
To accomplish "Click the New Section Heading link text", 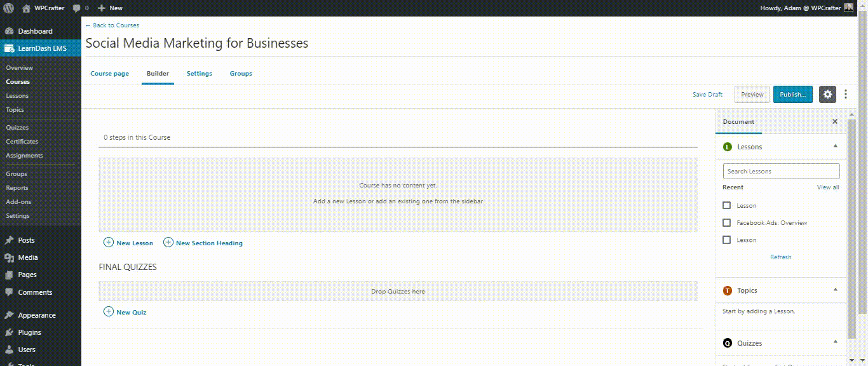I will [x=209, y=243].
